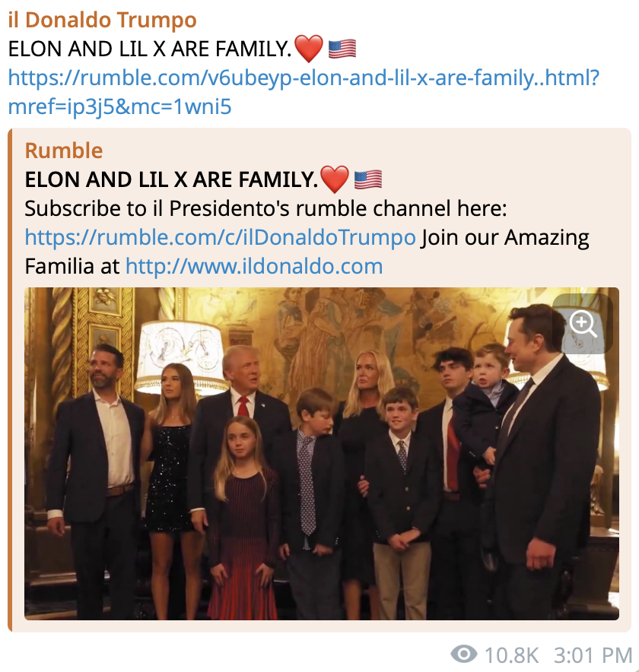Click the red heart emoji in top message
The width and height of the screenshot is (639, 672).
coord(309,49)
